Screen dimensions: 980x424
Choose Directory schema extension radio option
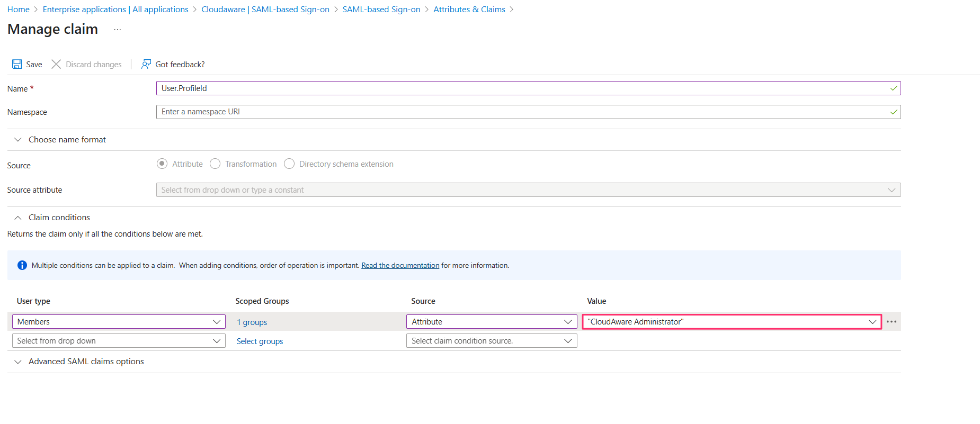point(289,164)
